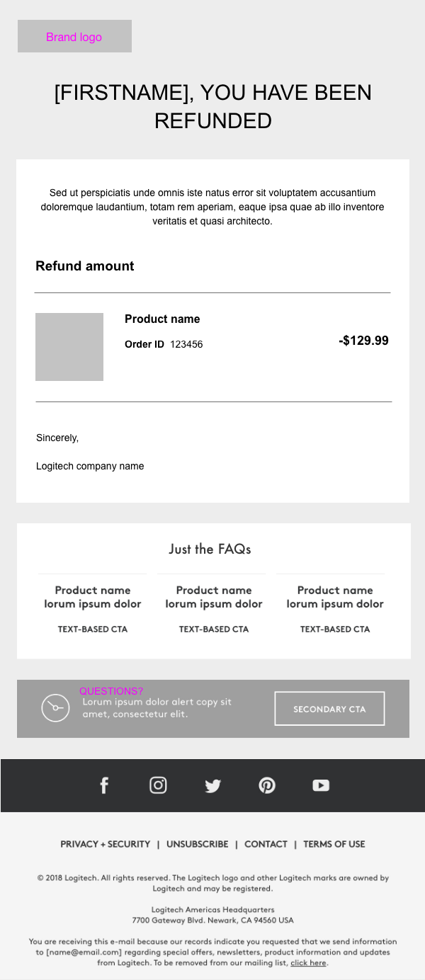Open the Terms of Use link
Image resolution: width=425 pixels, height=980 pixels.
(x=334, y=844)
